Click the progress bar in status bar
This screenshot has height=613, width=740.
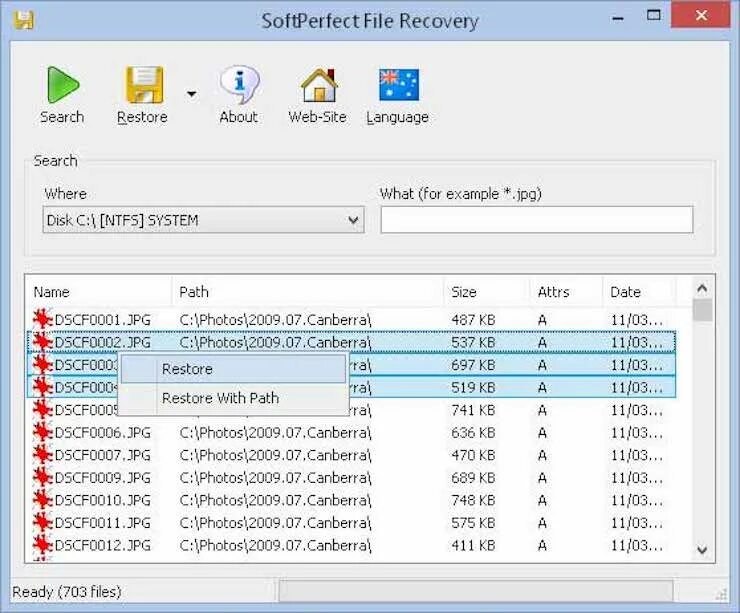(x=476, y=591)
